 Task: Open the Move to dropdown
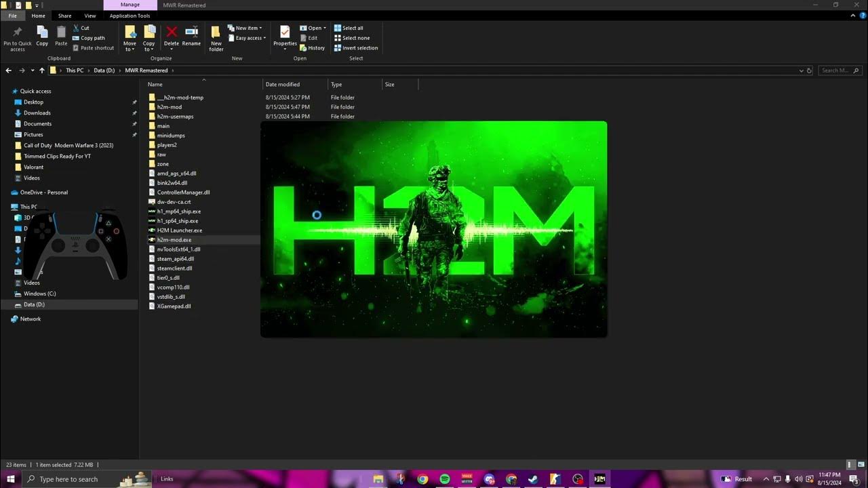(x=130, y=46)
